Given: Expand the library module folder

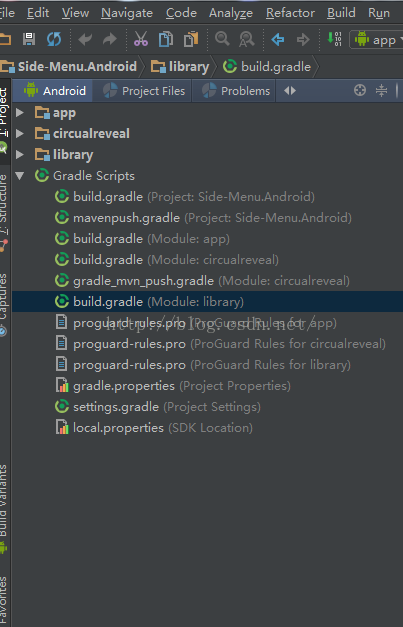Looking at the screenshot, I should [20, 154].
